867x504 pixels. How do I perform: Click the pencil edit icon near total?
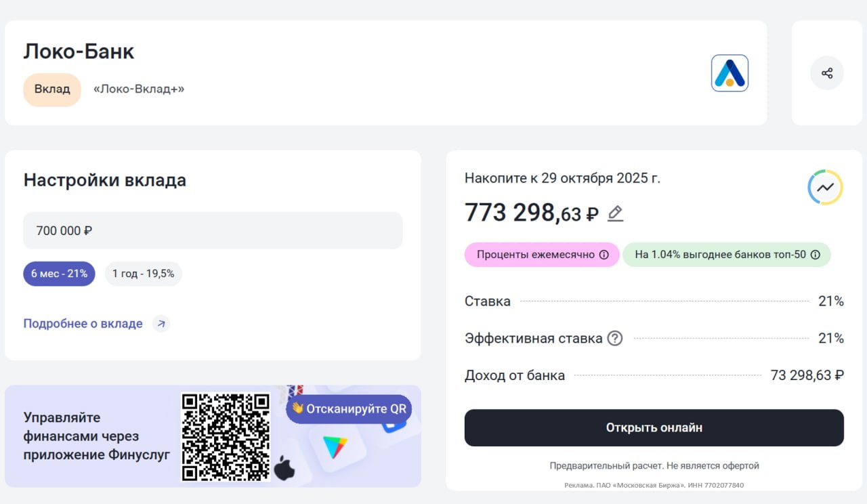[615, 214]
